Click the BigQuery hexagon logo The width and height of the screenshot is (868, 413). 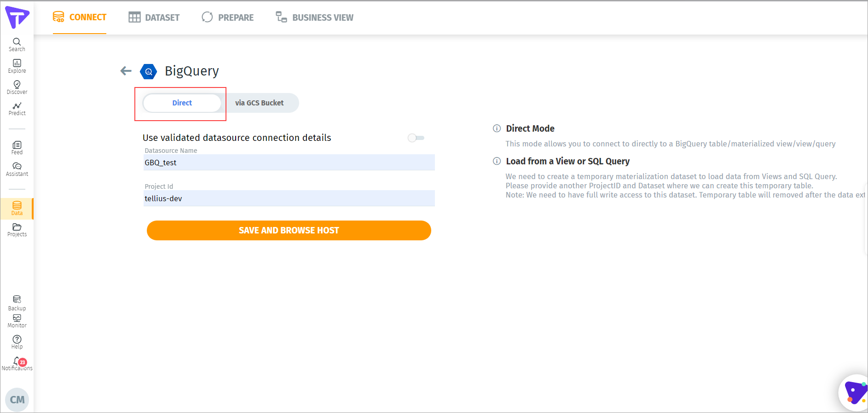[148, 71]
